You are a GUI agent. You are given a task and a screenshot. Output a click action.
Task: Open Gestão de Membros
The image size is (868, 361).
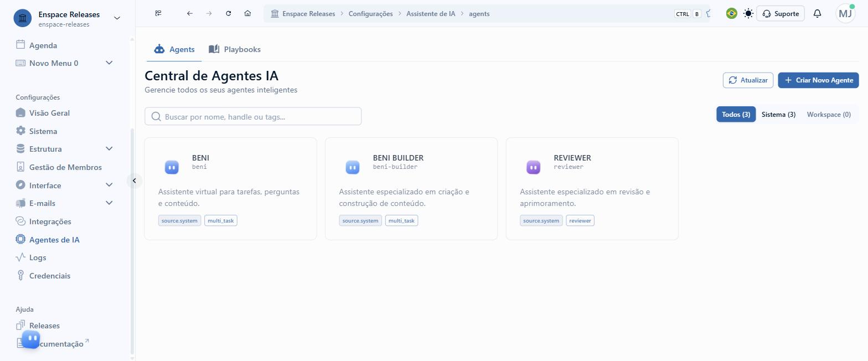click(x=59, y=167)
